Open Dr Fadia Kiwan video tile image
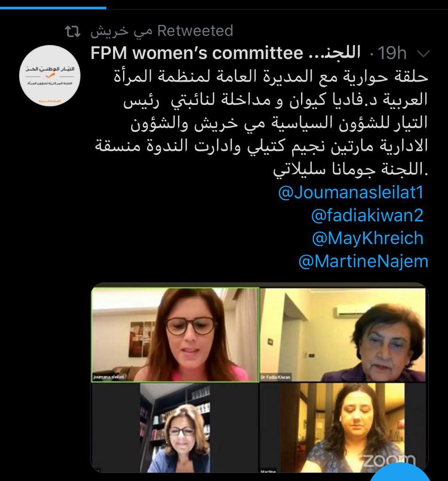Screen dimensions: 448x481 (x=343, y=334)
